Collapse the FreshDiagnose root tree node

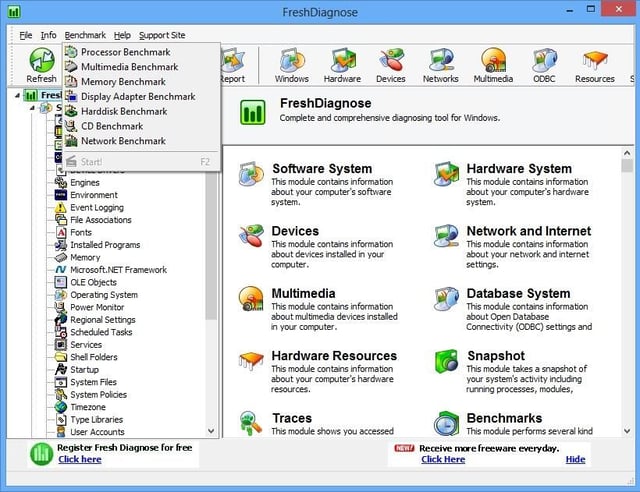(x=17, y=96)
